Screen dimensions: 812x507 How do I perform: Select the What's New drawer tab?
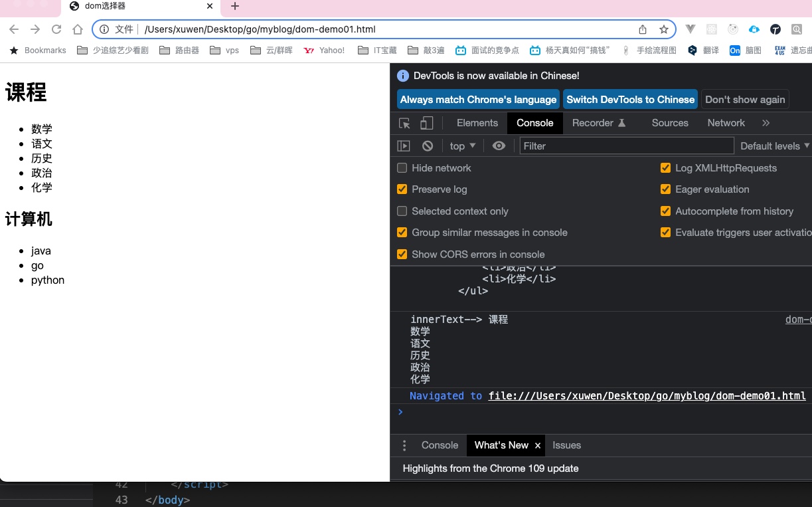pyautogui.click(x=501, y=445)
